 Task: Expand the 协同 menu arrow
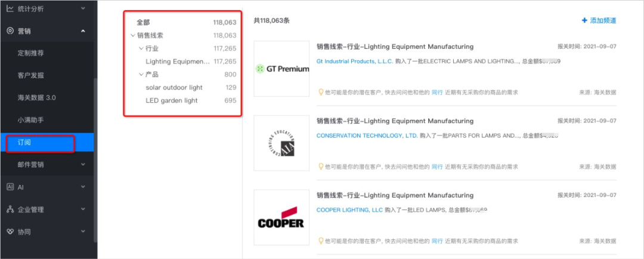pos(83,232)
